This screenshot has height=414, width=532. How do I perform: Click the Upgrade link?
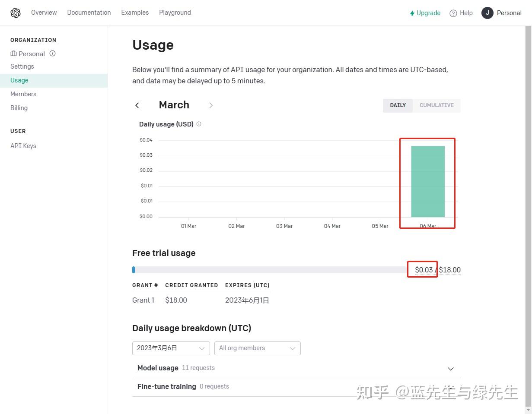[x=428, y=13]
